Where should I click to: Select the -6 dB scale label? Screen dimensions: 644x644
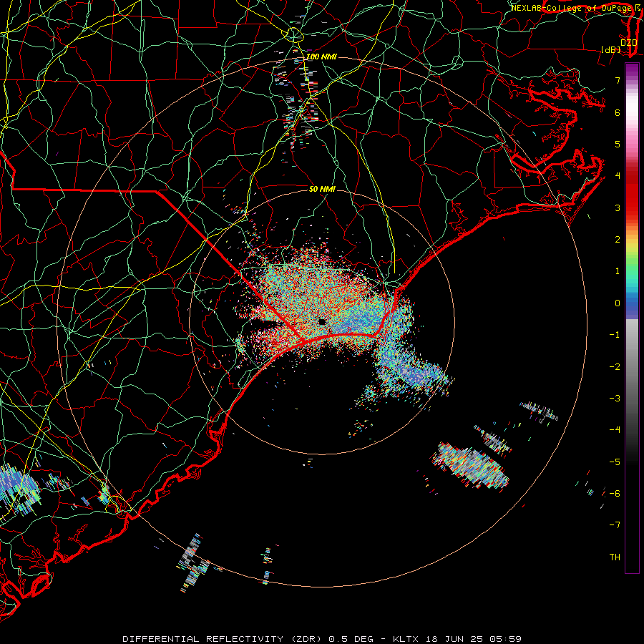pos(615,494)
